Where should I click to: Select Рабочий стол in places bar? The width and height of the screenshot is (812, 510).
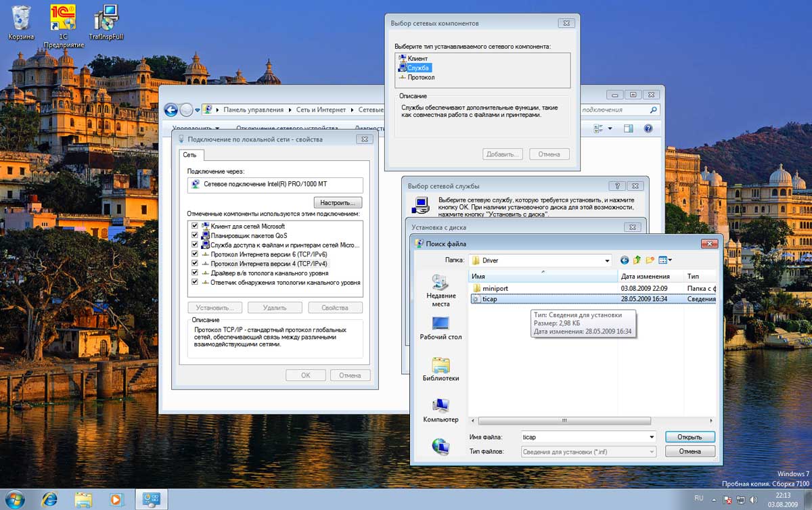point(441,329)
